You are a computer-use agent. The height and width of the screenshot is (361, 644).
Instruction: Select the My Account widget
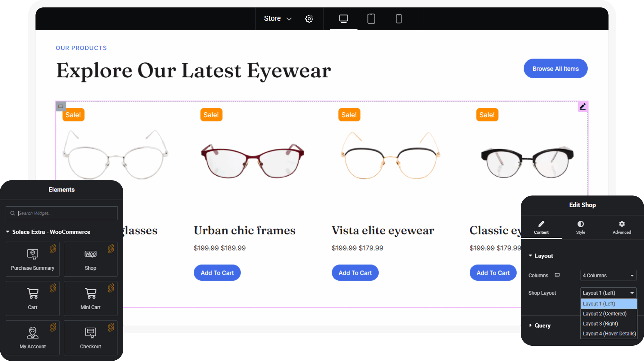tap(32, 338)
